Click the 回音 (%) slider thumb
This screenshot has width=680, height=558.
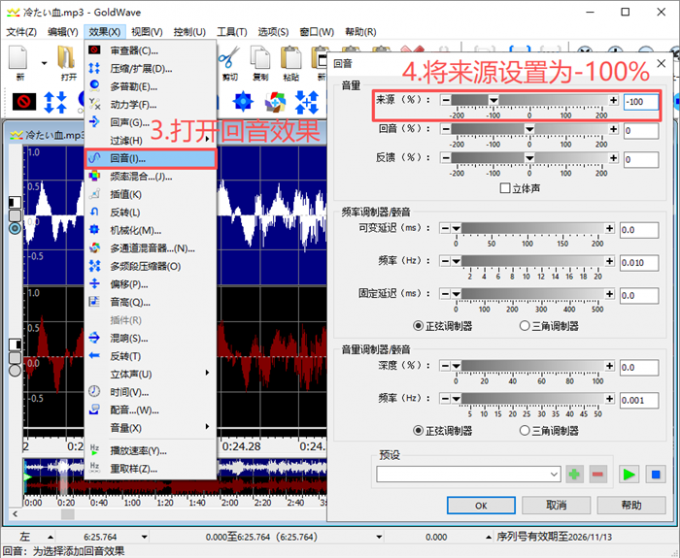click(x=529, y=129)
